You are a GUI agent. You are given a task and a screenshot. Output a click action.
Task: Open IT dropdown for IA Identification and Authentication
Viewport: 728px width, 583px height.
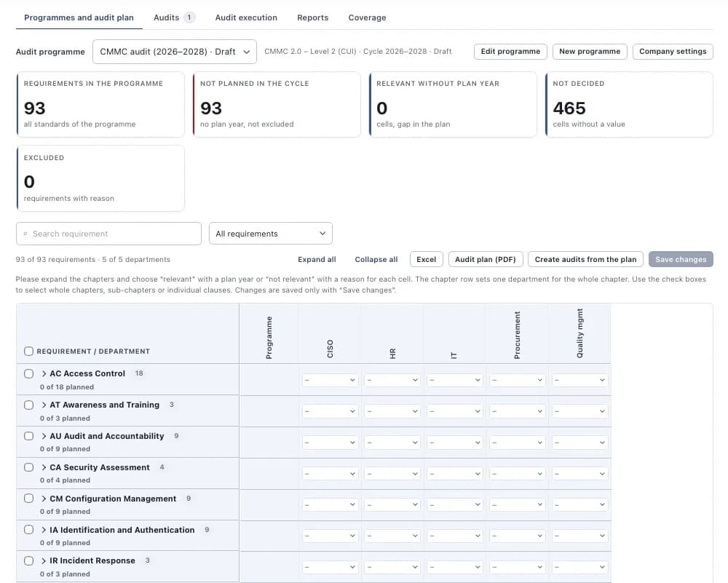[x=455, y=536]
